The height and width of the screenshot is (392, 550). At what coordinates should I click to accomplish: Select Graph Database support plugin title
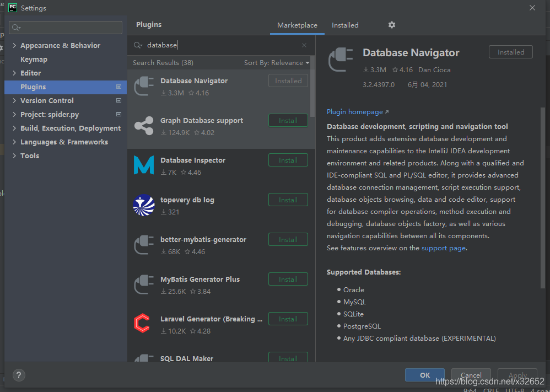click(202, 120)
